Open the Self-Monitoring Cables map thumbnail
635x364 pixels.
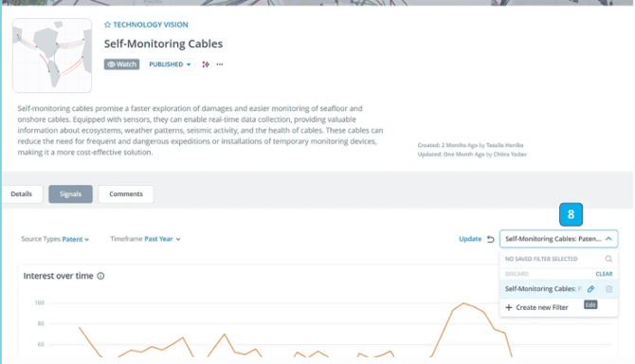52,56
